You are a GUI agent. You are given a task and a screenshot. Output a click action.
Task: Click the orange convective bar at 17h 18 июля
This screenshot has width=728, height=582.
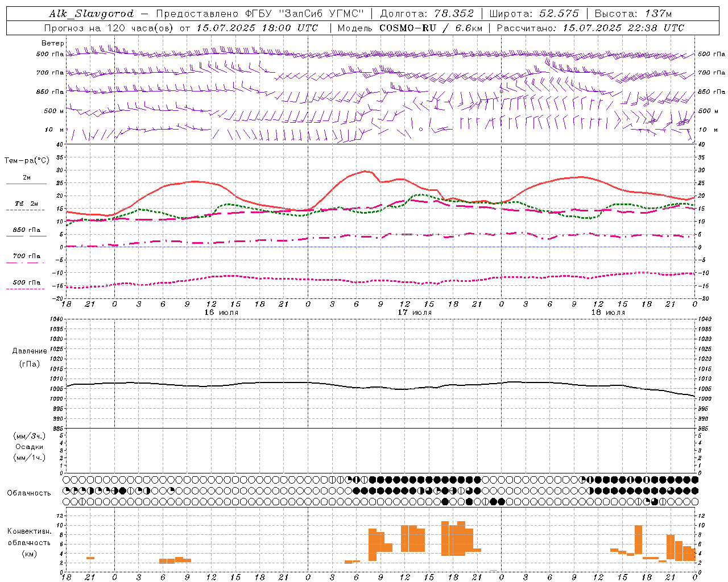pyautogui.click(x=638, y=539)
